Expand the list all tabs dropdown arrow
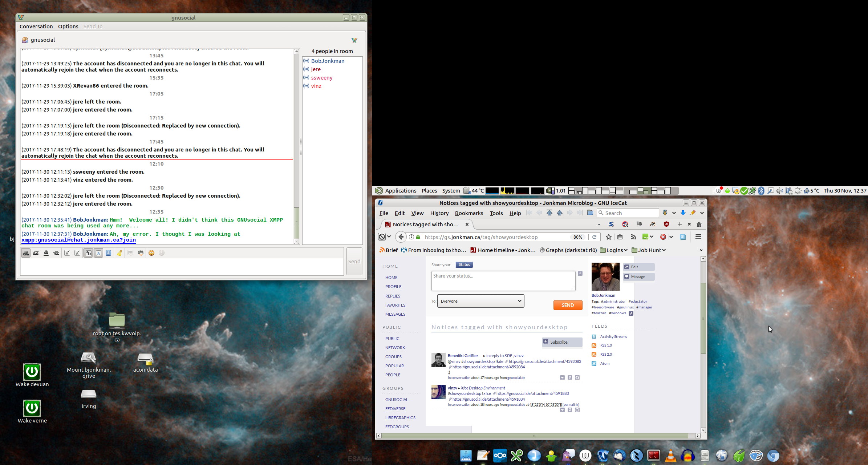 pos(599,224)
